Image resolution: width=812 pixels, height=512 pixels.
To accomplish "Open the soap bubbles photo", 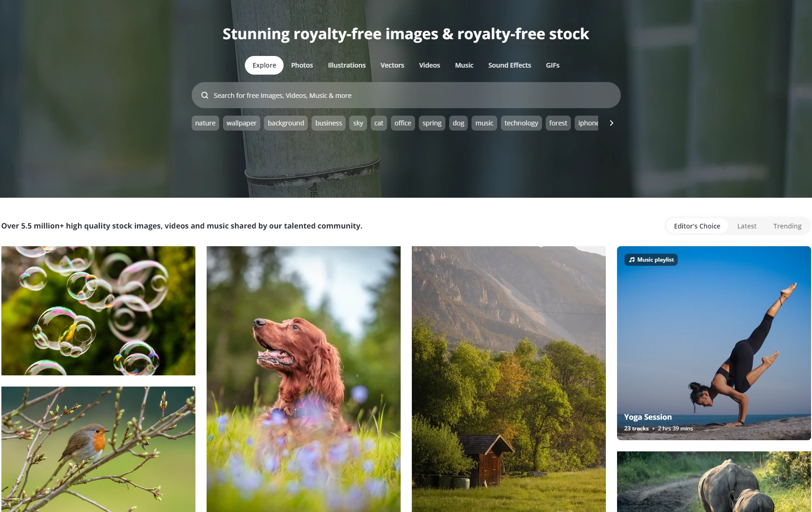I will [x=98, y=311].
